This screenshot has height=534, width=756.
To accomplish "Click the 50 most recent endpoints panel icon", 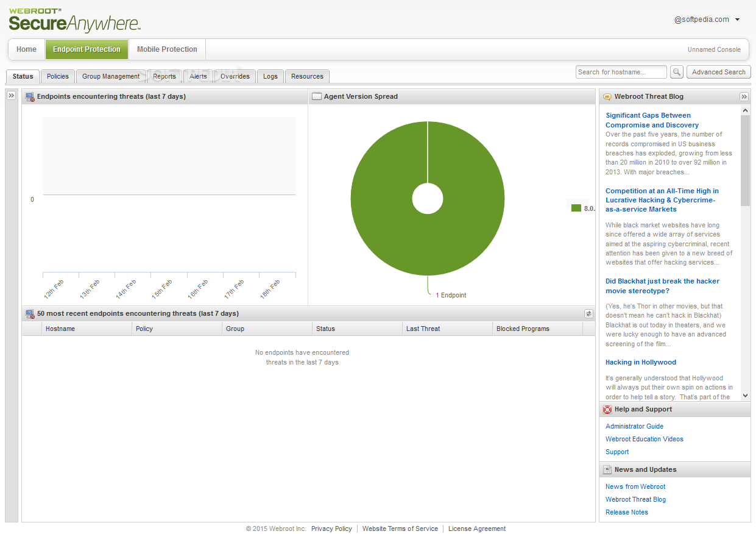I will pos(30,313).
